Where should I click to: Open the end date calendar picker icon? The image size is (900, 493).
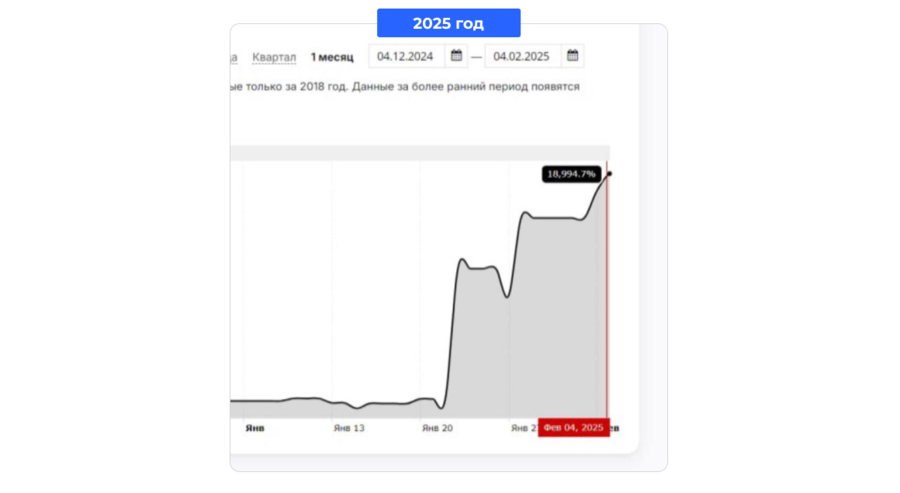572,56
